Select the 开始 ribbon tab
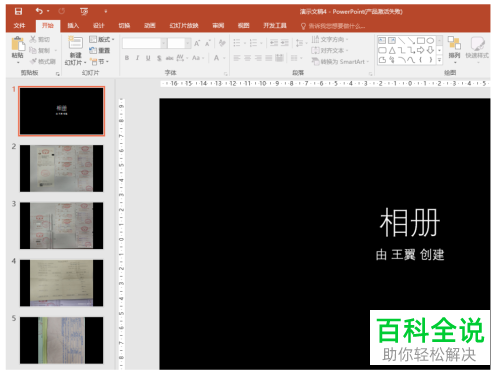Screen dimensions: 500x375 [x=48, y=26]
